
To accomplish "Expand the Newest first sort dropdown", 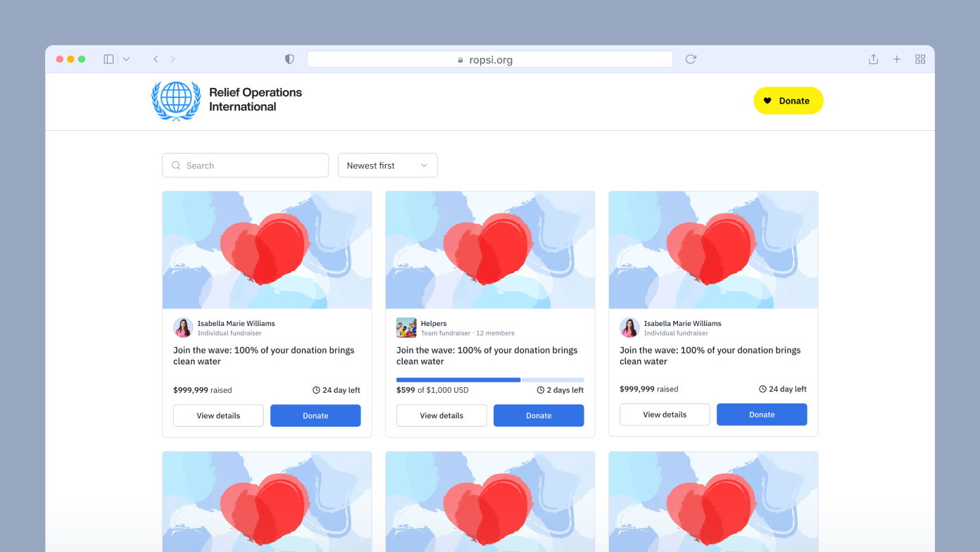I will 388,165.
